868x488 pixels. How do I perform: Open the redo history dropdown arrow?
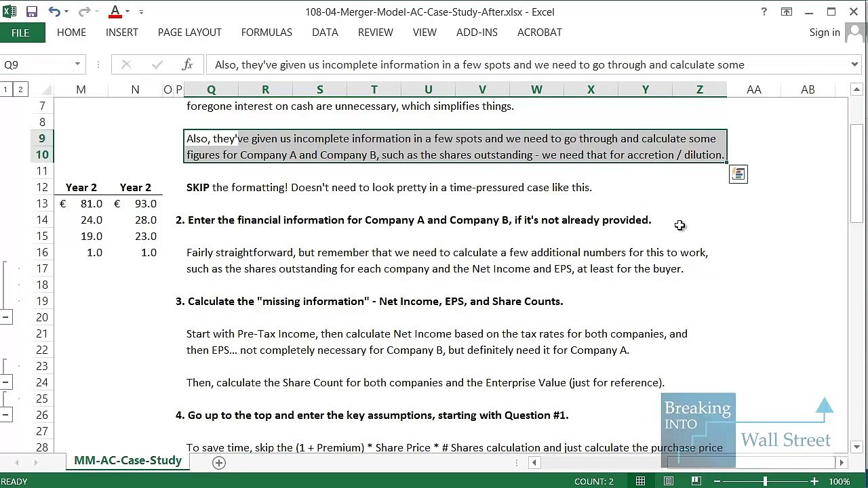[97, 12]
